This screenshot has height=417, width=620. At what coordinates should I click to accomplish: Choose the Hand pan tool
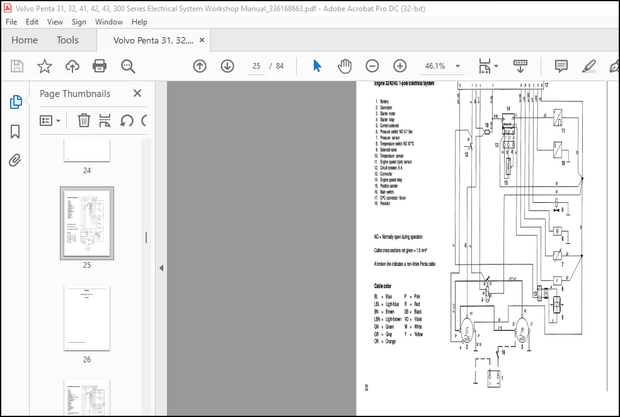(344, 66)
